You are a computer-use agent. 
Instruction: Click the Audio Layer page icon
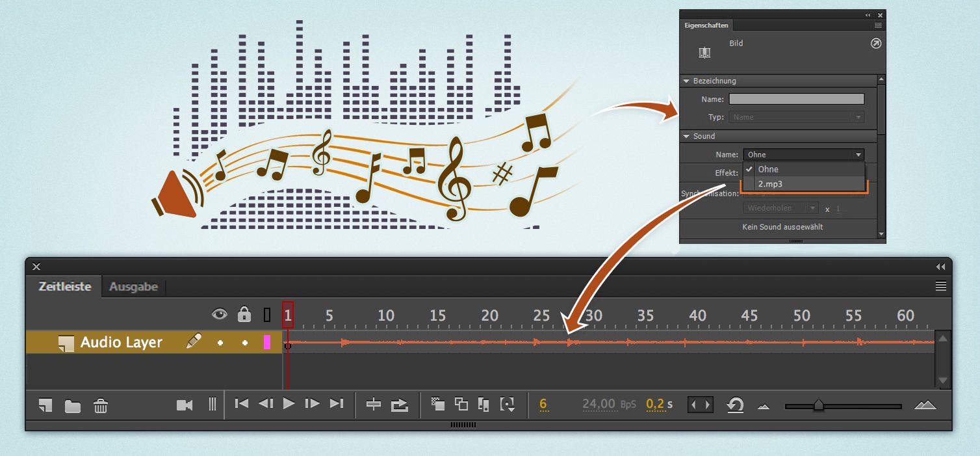click(x=65, y=343)
